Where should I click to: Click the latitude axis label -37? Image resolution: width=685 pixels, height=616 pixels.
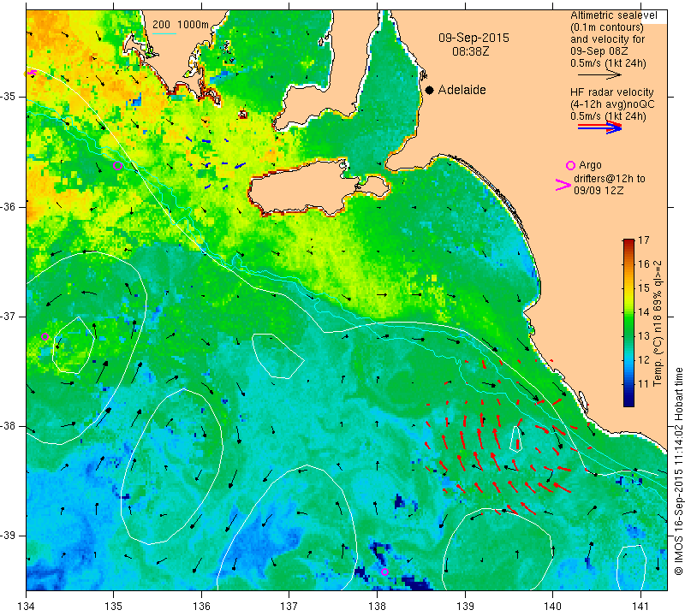coord(9,316)
